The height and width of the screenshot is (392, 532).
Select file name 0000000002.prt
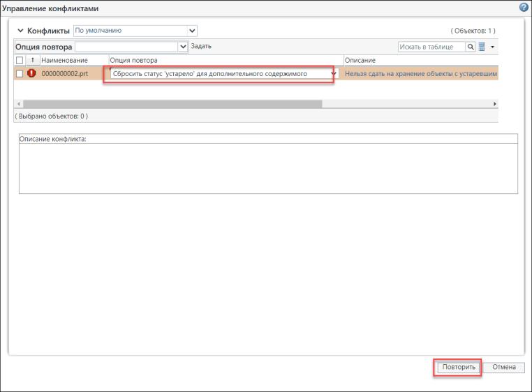65,73
